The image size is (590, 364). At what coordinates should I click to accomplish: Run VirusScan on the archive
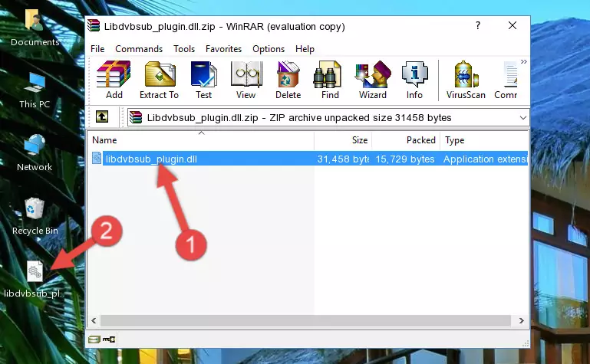pyautogui.click(x=466, y=80)
